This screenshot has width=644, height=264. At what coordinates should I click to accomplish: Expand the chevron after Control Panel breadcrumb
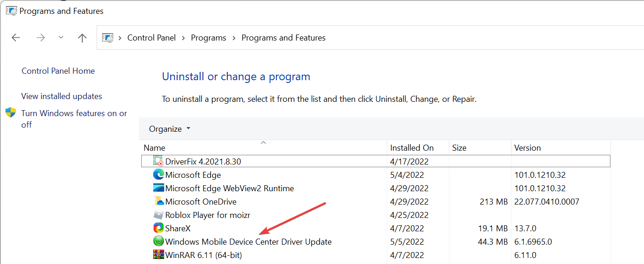click(183, 38)
